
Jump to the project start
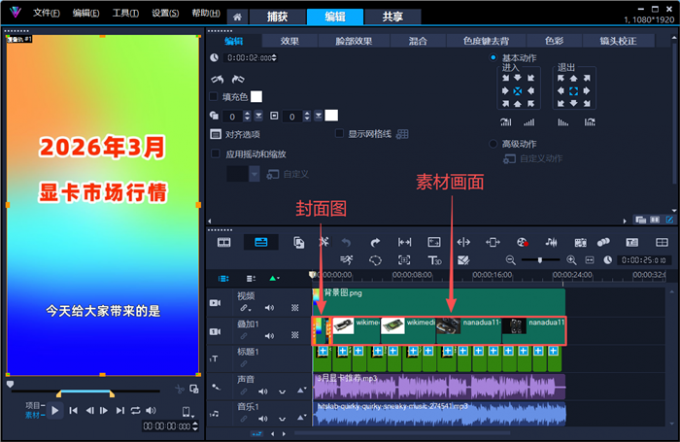pos(73,410)
